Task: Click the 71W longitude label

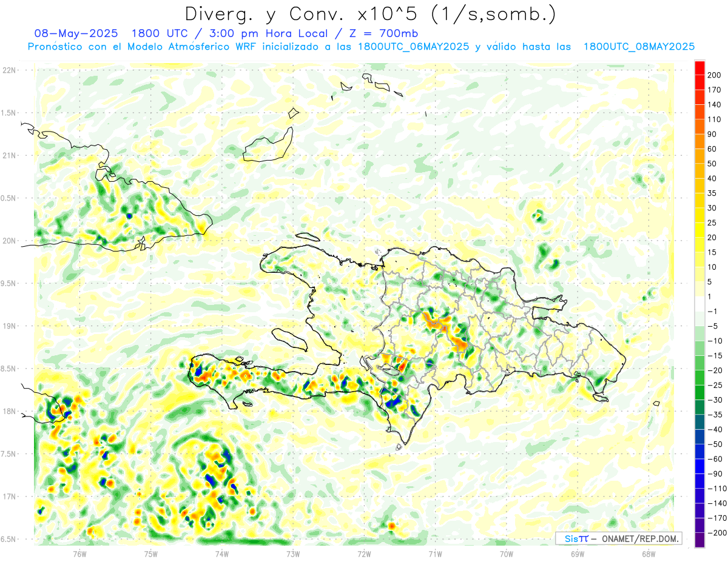Action: 435,554
